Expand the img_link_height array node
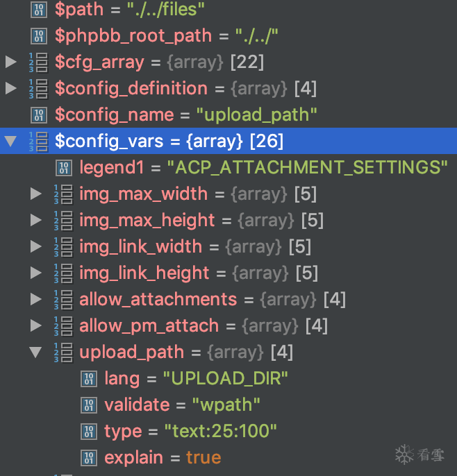 tap(36, 273)
